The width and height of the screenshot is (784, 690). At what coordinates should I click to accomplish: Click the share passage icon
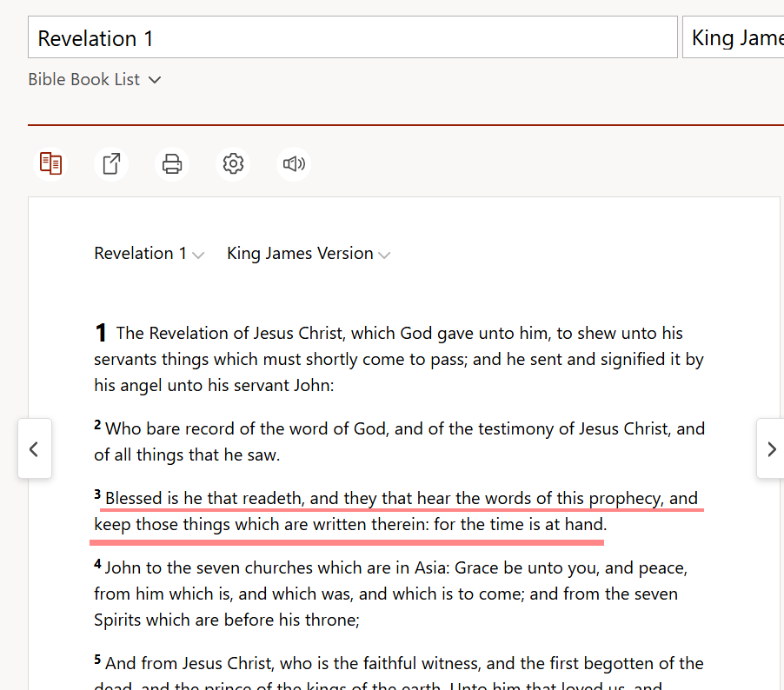pos(111,164)
